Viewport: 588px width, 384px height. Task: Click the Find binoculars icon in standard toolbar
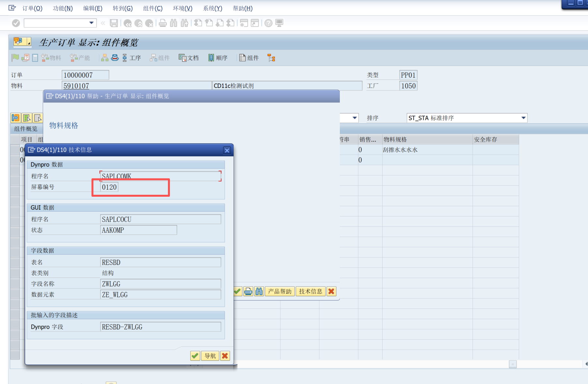[173, 23]
